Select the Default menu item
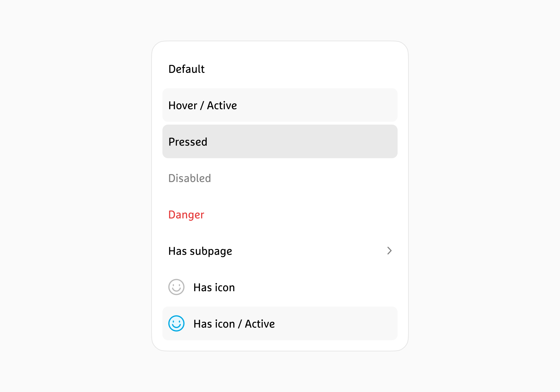The height and width of the screenshot is (392, 560). pyautogui.click(x=186, y=69)
